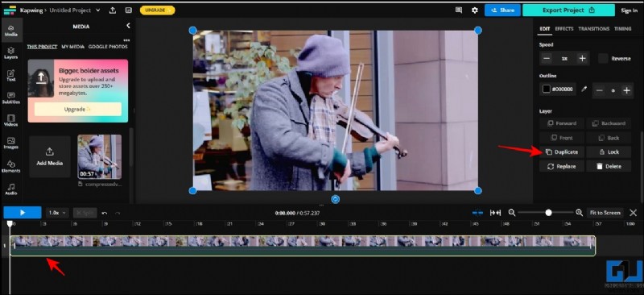Switch to the EFFECTS tab
The width and height of the screenshot is (644, 295).
coord(564,29)
